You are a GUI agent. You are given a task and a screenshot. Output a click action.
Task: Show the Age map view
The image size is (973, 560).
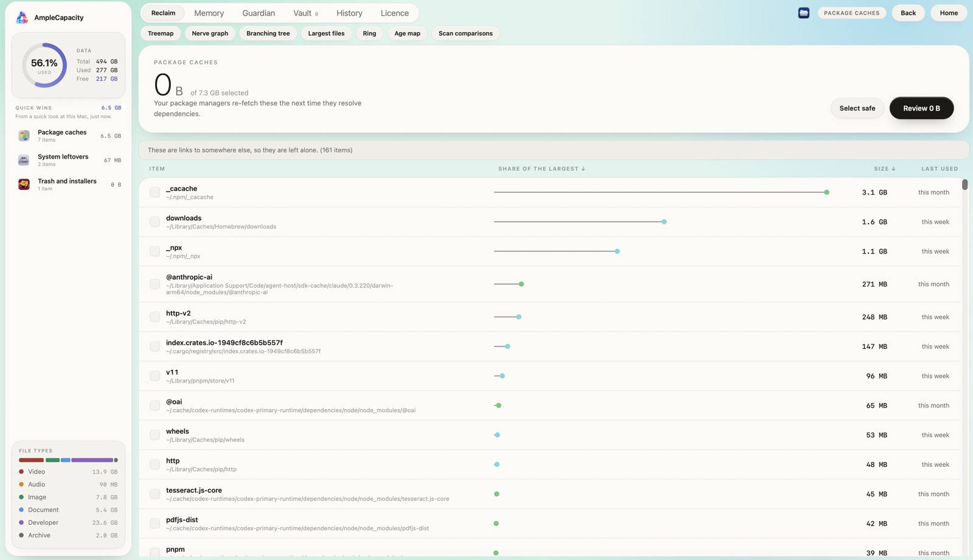407,33
